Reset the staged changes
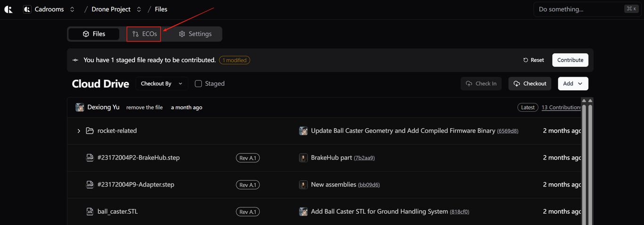Viewport: 644px width, 225px height. coord(533,60)
